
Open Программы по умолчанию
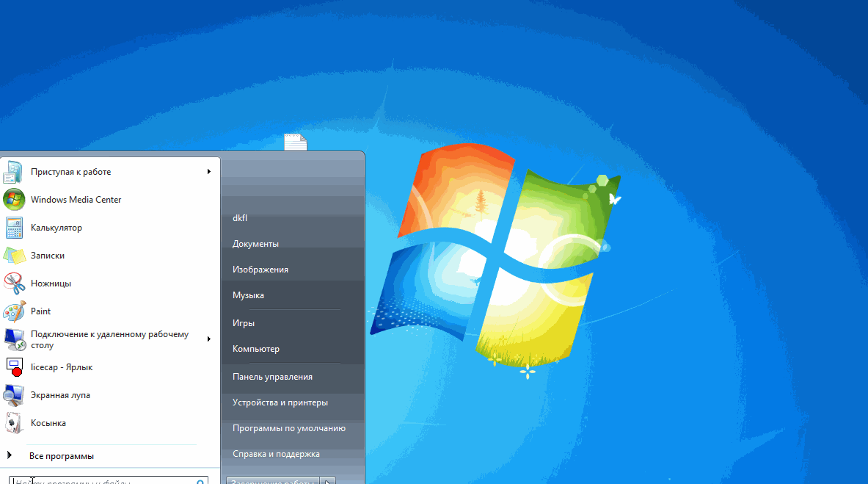pyautogui.click(x=289, y=428)
